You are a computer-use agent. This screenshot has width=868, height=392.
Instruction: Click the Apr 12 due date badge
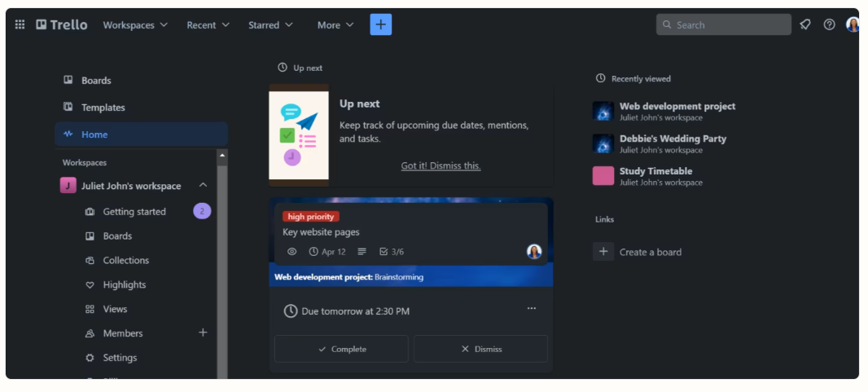click(x=327, y=251)
